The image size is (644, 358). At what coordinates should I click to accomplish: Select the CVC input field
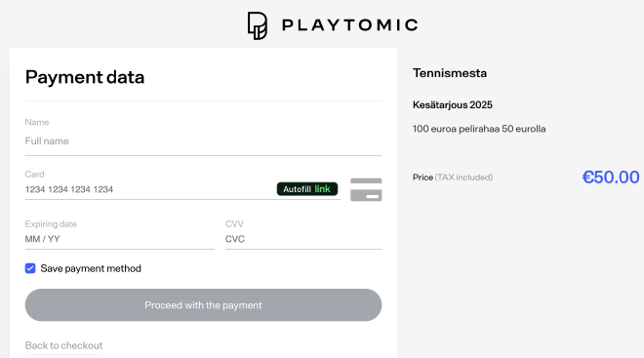(303, 239)
